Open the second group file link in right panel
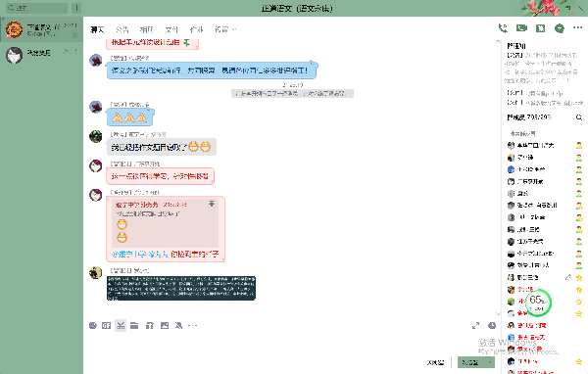The height and width of the screenshot is (374, 588). (545, 102)
